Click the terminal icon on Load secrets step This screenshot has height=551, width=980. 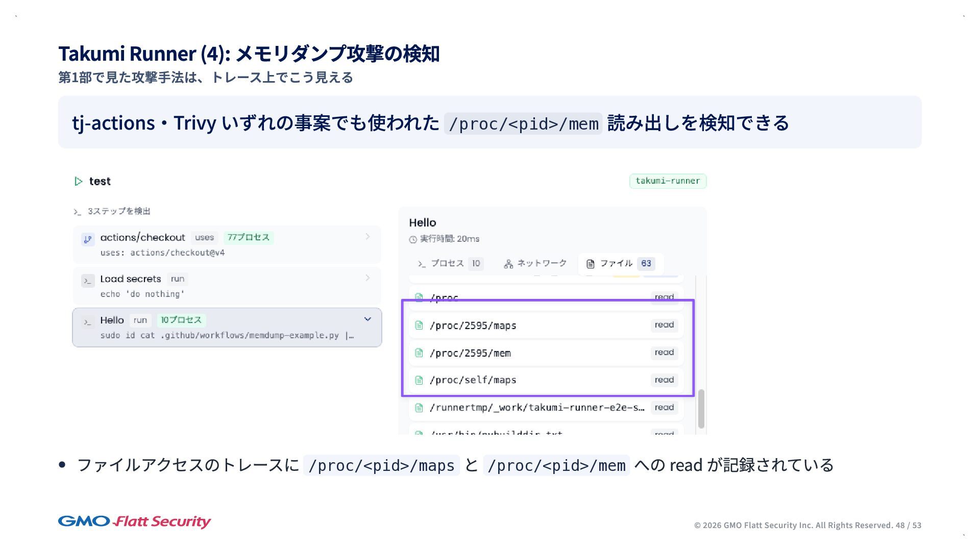[88, 281]
